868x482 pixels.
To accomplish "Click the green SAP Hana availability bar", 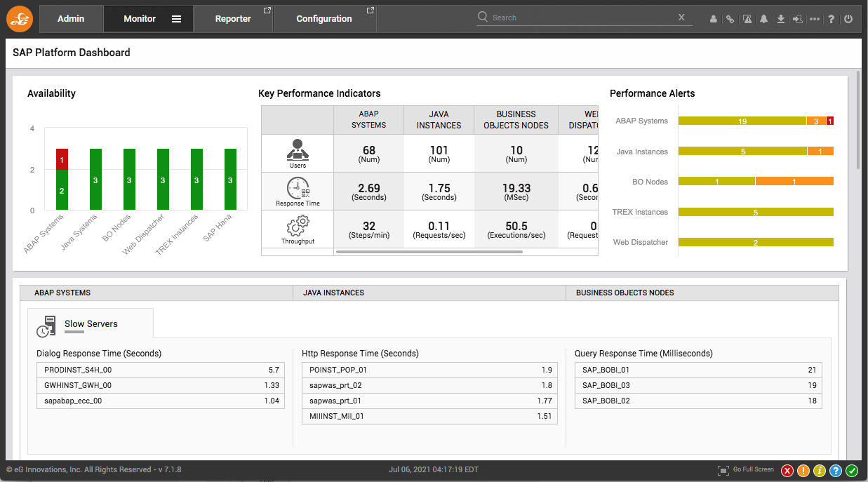I will [x=230, y=179].
